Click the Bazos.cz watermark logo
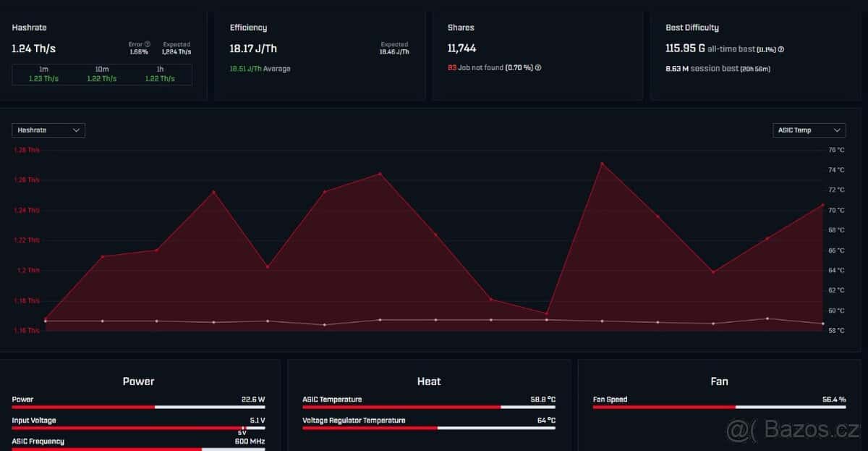The width and height of the screenshot is (868, 451). (793, 430)
